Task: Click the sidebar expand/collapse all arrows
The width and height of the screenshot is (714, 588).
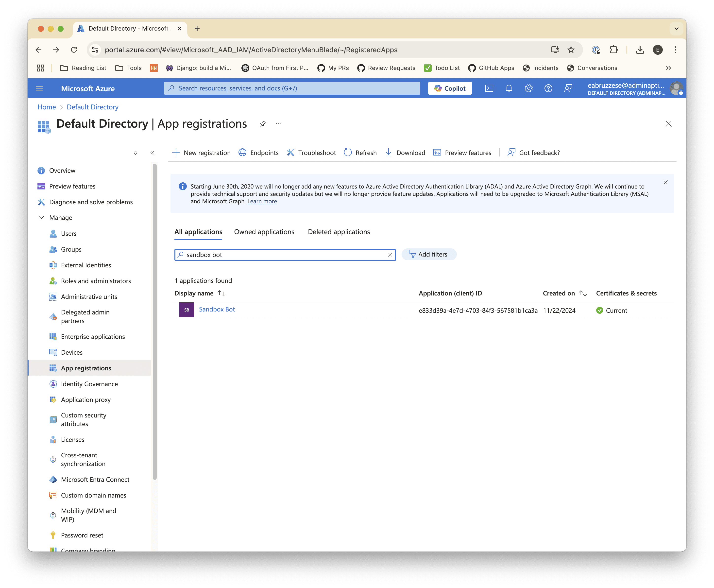Action: (136, 153)
